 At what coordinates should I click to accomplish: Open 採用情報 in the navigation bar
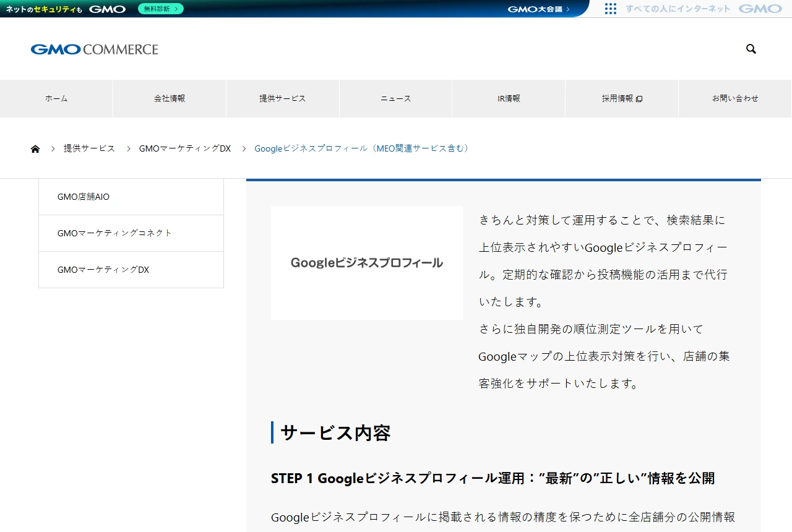tap(622, 98)
